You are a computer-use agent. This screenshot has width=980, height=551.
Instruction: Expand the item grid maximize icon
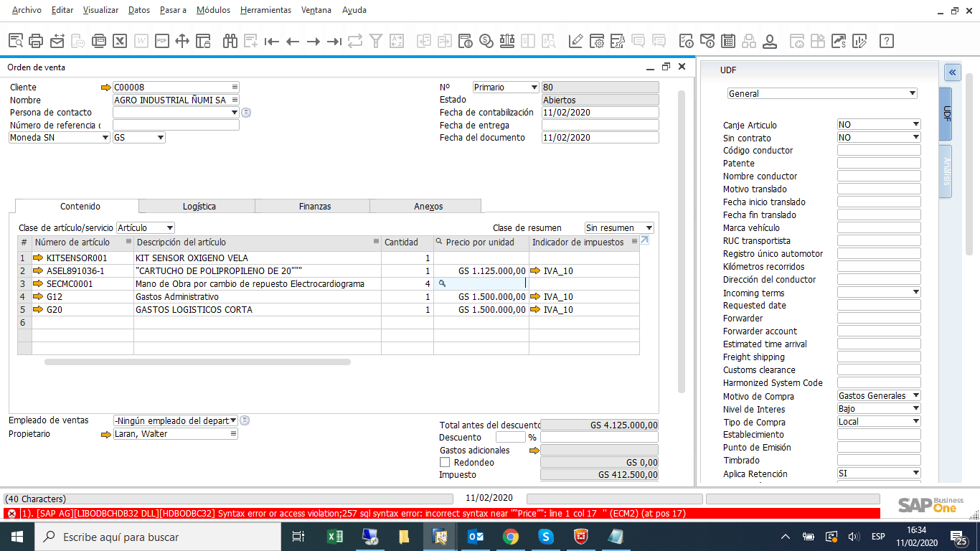tap(644, 240)
